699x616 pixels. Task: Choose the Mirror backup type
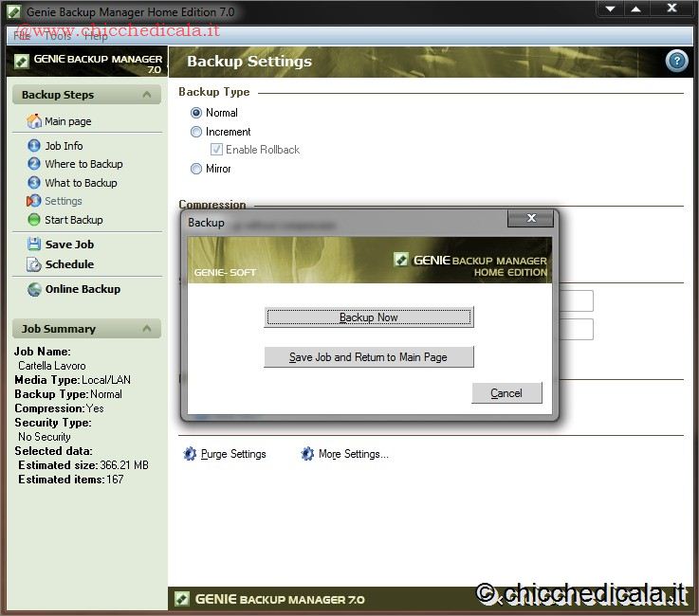tap(196, 169)
